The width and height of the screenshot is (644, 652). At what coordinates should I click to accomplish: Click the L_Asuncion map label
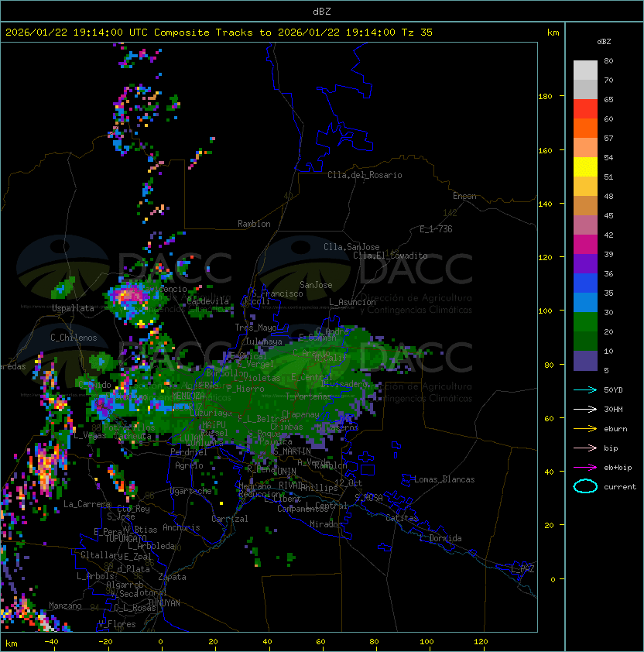pos(352,302)
